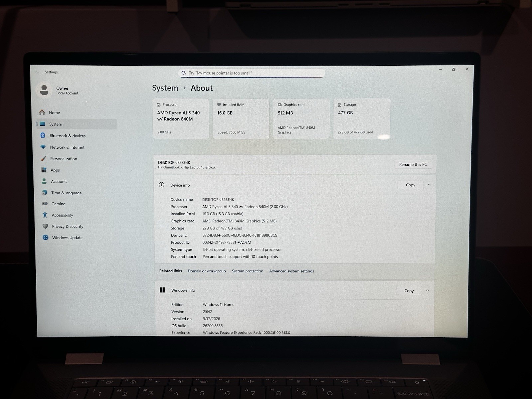The image size is (532, 399).
Task: Click the Time & language globe icon
Action: click(44, 193)
